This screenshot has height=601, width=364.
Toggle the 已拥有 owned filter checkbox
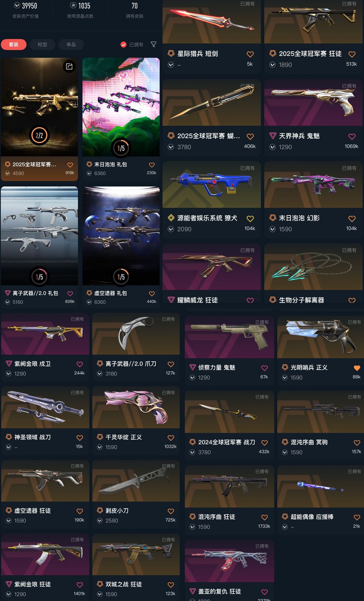click(x=123, y=45)
